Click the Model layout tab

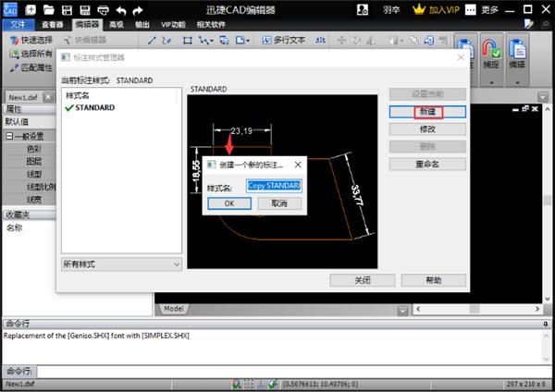(x=173, y=308)
